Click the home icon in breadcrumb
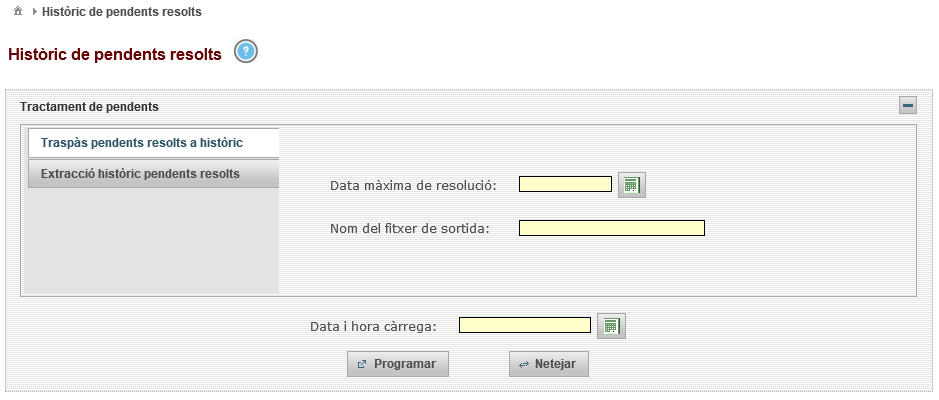939x400 pixels. pyautogui.click(x=18, y=11)
